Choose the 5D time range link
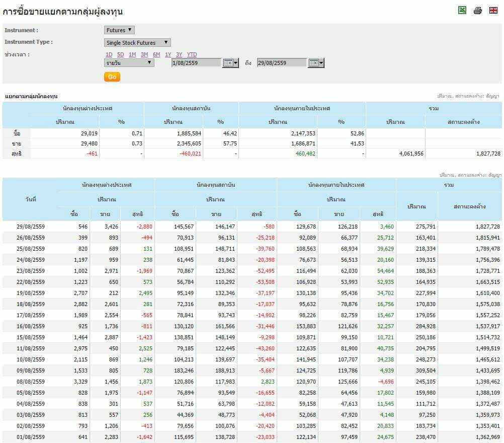This screenshot has height=443, width=504. [120, 54]
